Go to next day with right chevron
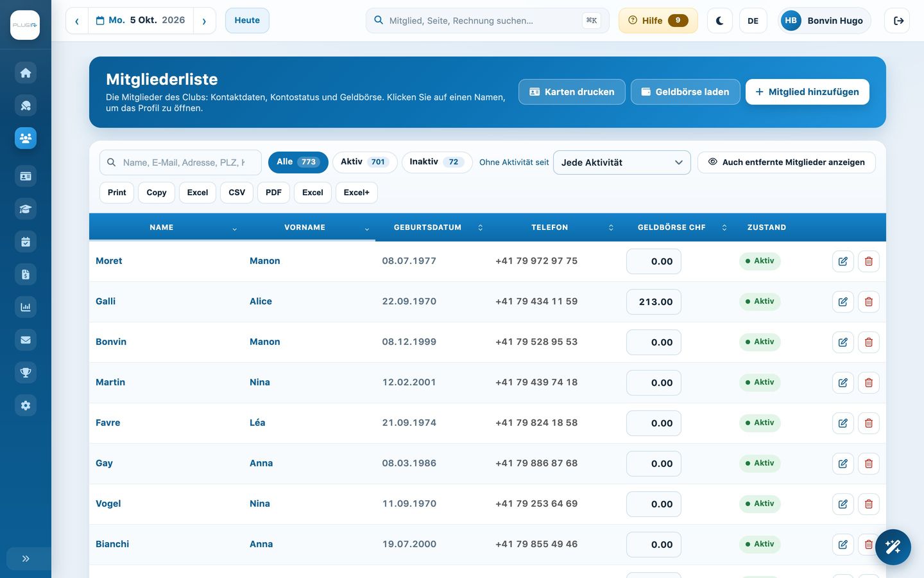Viewport: 924px width, 578px height. pos(205,21)
